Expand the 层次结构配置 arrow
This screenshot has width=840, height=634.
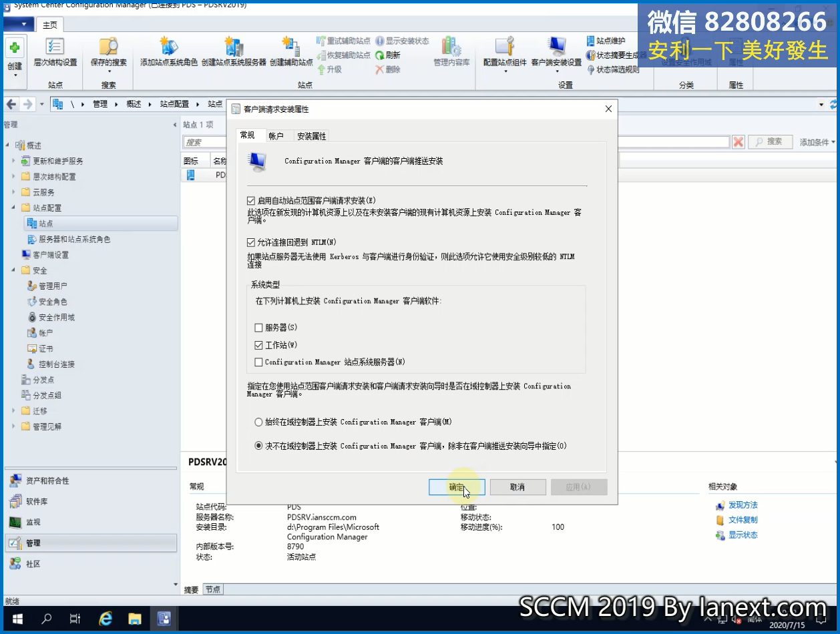[13, 177]
